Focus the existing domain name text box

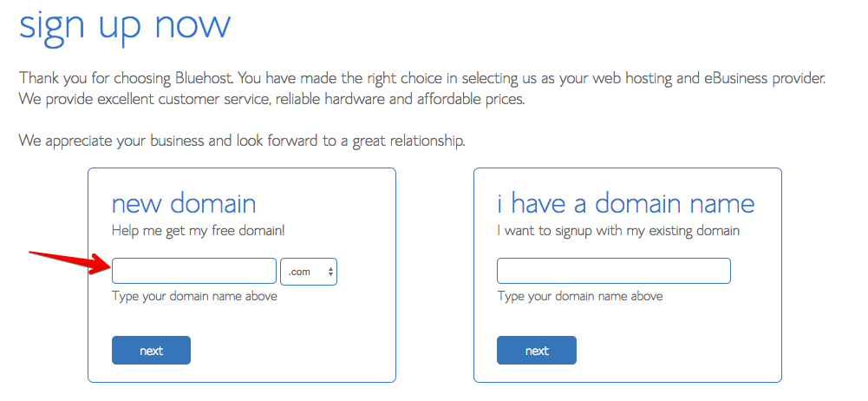click(x=613, y=271)
